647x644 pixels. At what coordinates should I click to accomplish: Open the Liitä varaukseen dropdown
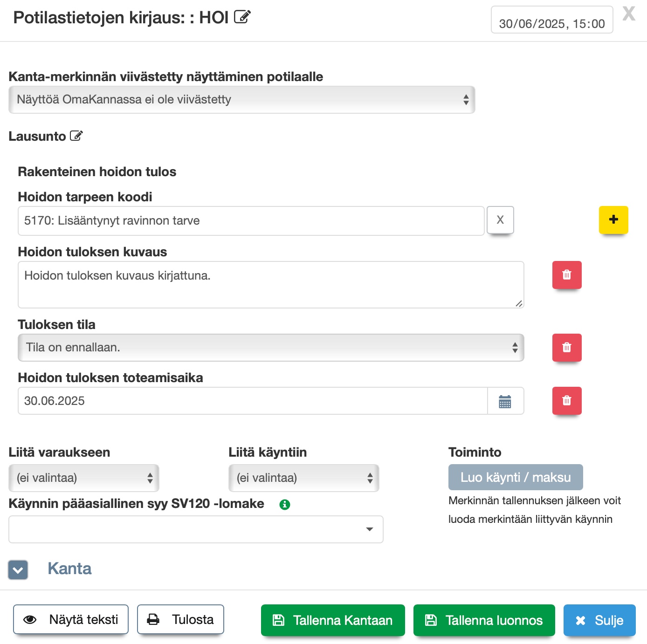point(84,478)
